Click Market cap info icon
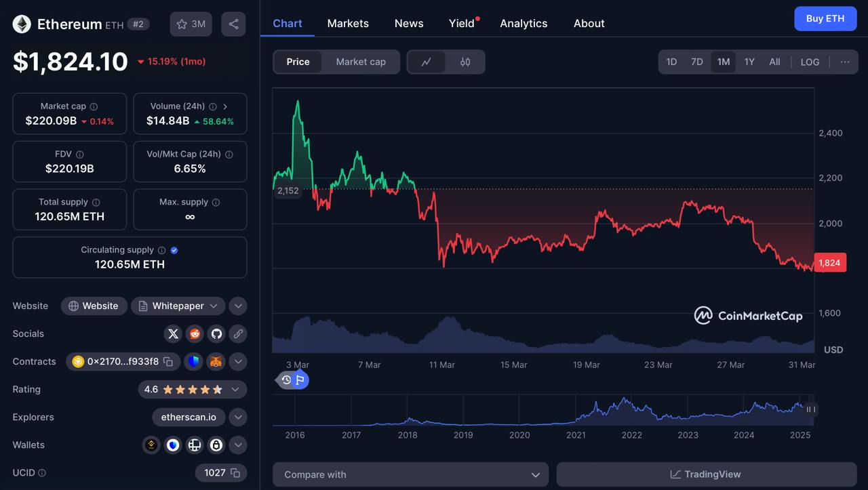This screenshot has height=490, width=868. 94,106
